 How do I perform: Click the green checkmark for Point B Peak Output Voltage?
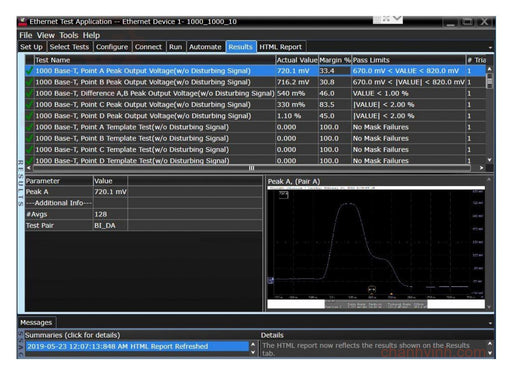pyautogui.click(x=30, y=82)
